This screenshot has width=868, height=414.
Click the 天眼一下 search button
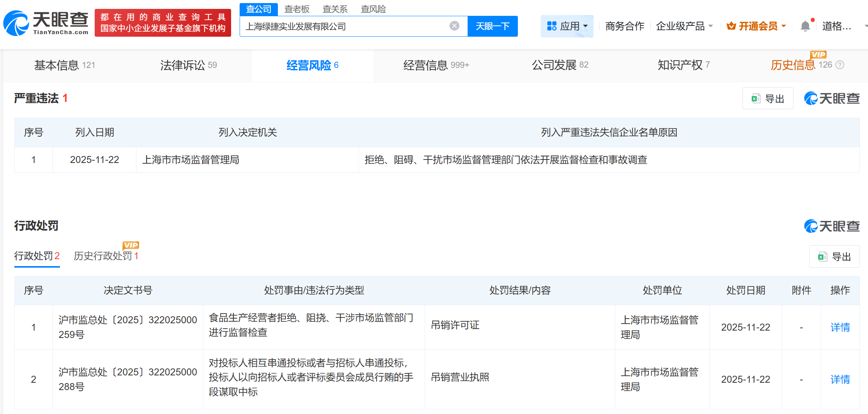492,26
